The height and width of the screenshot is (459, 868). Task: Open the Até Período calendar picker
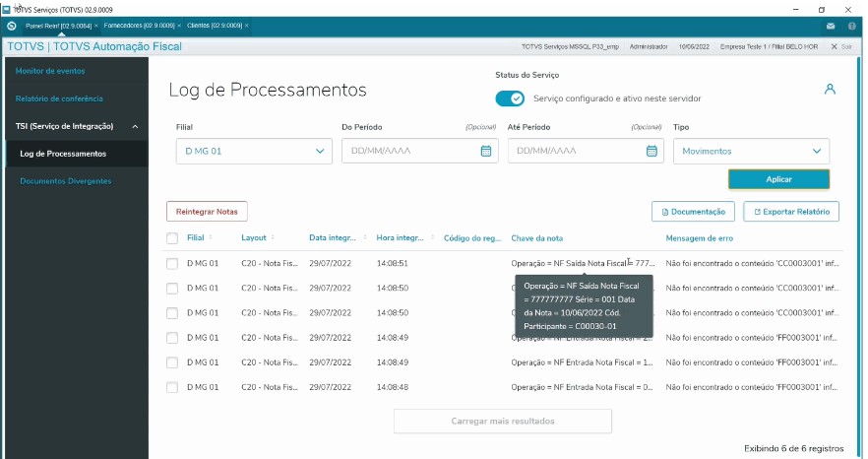[651, 151]
